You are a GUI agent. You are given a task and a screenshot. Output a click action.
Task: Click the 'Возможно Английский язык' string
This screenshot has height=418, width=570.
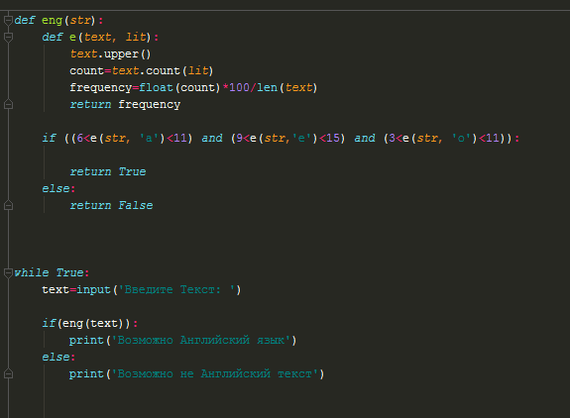pos(201,340)
